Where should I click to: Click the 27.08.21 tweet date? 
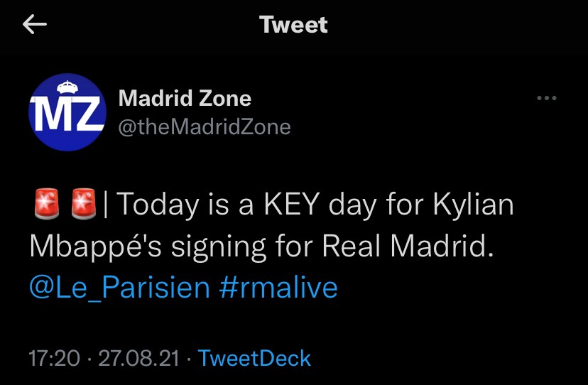click(138, 358)
